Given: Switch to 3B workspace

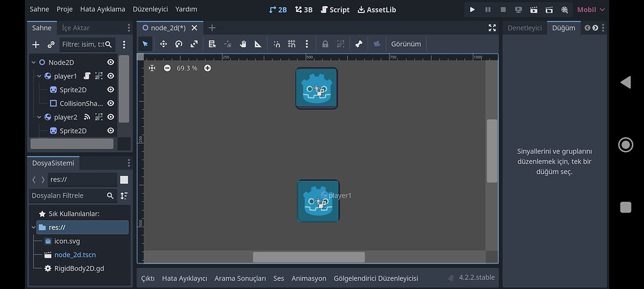Looking at the screenshot, I should point(304,9).
